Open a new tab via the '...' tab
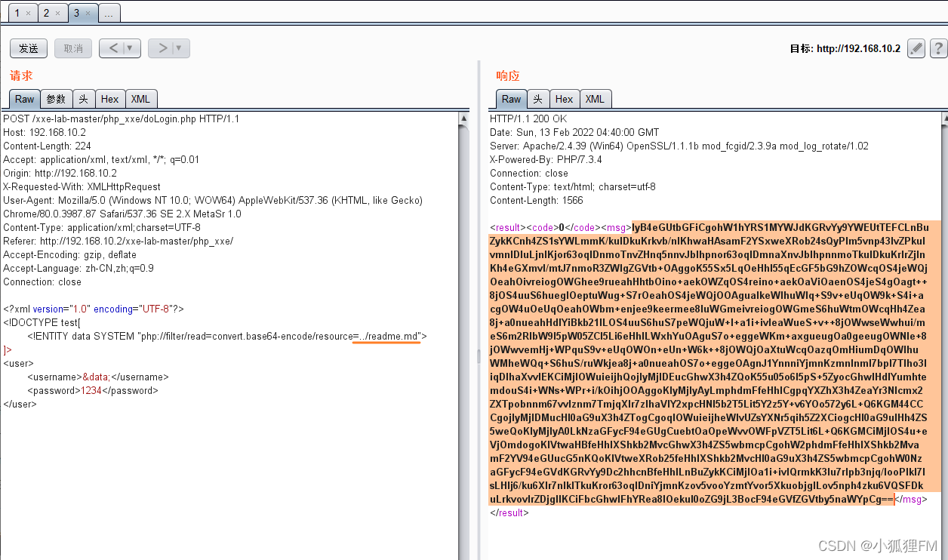The height and width of the screenshot is (560, 948). point(109,14)
